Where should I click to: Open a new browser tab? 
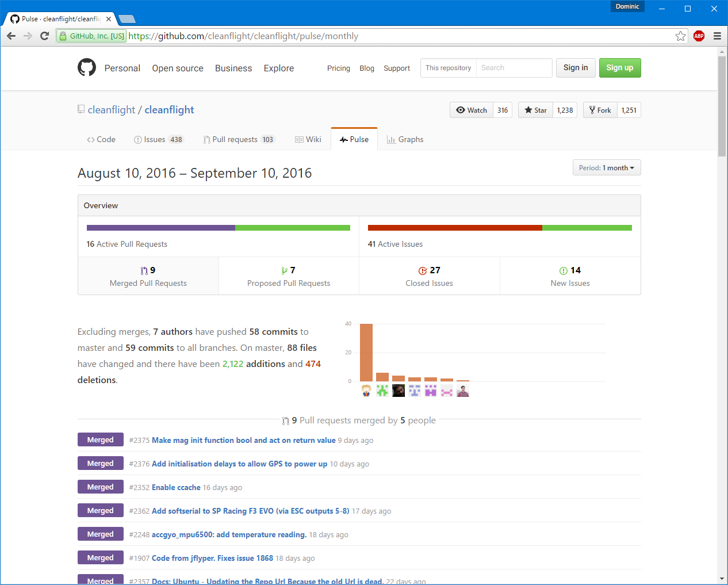pyautogui.click(x=127, y=18)
